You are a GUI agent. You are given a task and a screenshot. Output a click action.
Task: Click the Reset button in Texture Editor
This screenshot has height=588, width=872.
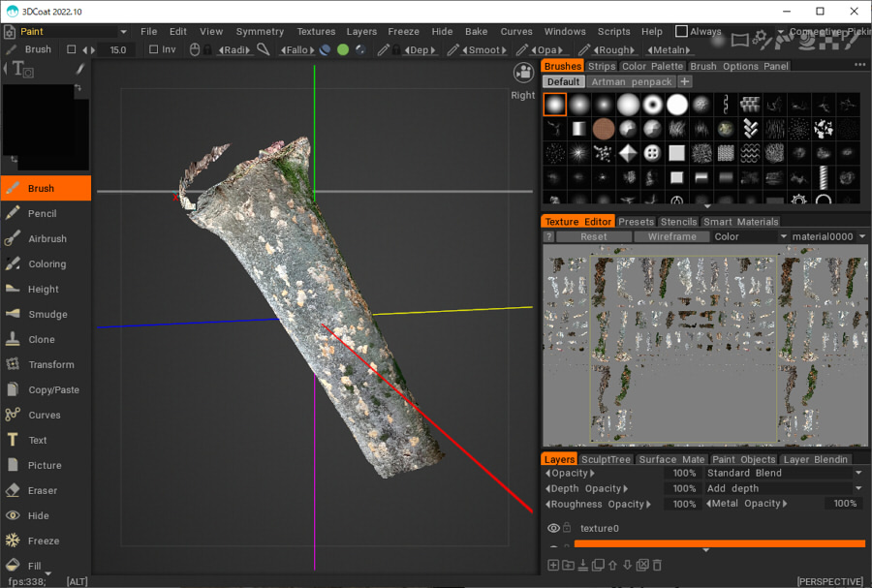(x=593, y=236)
